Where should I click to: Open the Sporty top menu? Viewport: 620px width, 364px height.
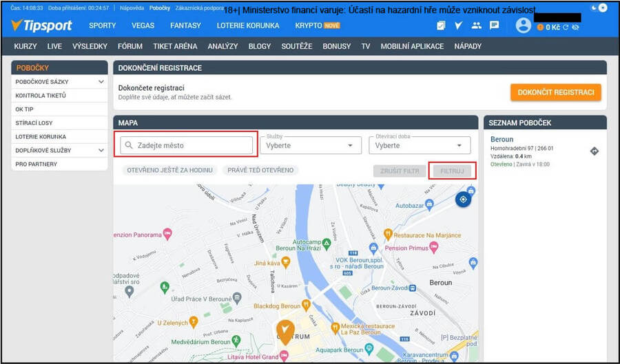coord(103,25)
